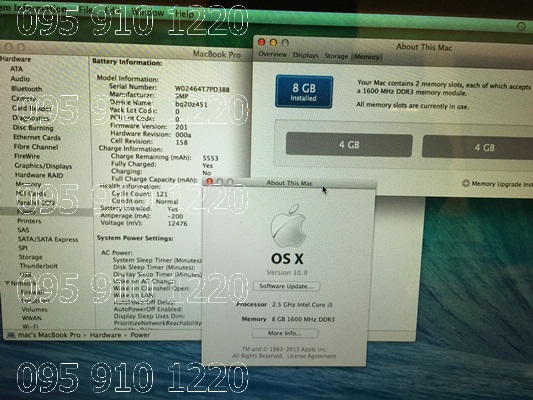Click the More Info button
Screen dimensions: 533x400
pyautogui.click(x=285, y=333)
